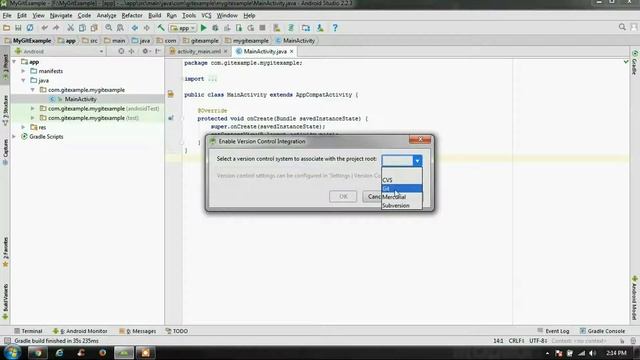Screen dimensions: 640x360
Task: Select CVS in the dropdown list
Action: [x=402, y=180]
